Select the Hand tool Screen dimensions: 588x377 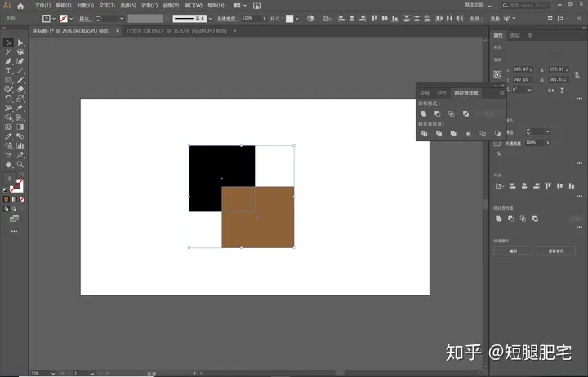8,165
